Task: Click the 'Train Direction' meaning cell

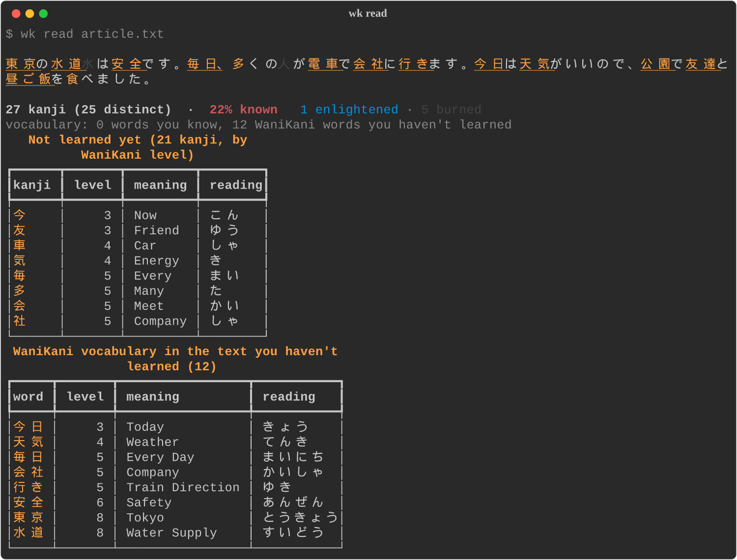Action: pos(183,487)
